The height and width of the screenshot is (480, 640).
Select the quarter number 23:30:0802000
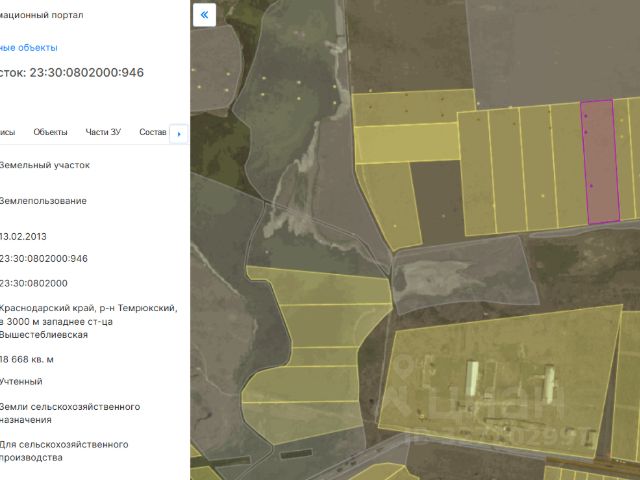[x=33, y=283]
